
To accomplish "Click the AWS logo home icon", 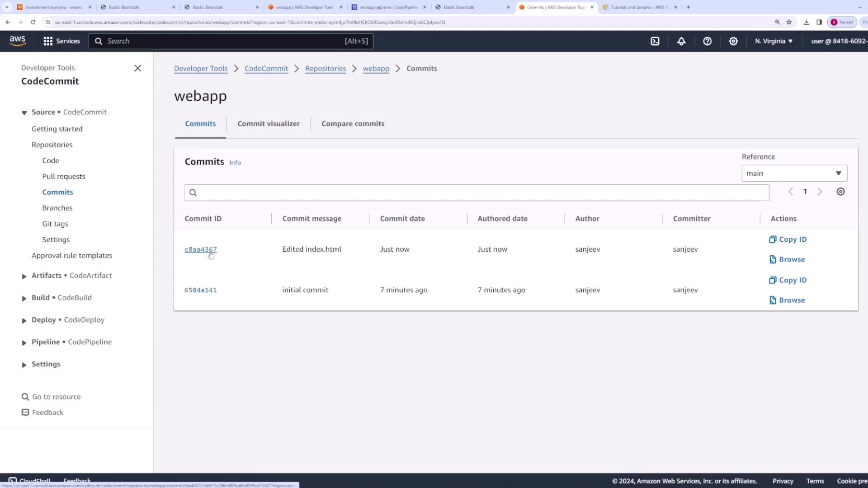I will [x=18, y=41].
